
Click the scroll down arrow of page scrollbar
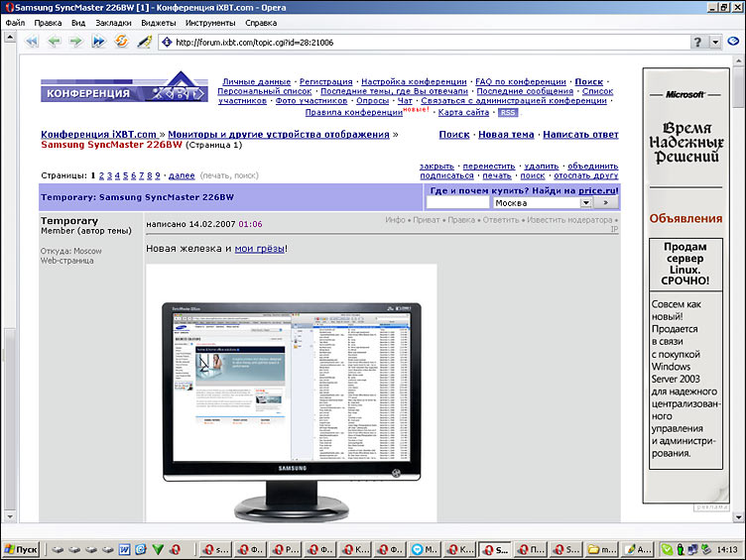tap(738, 517)
